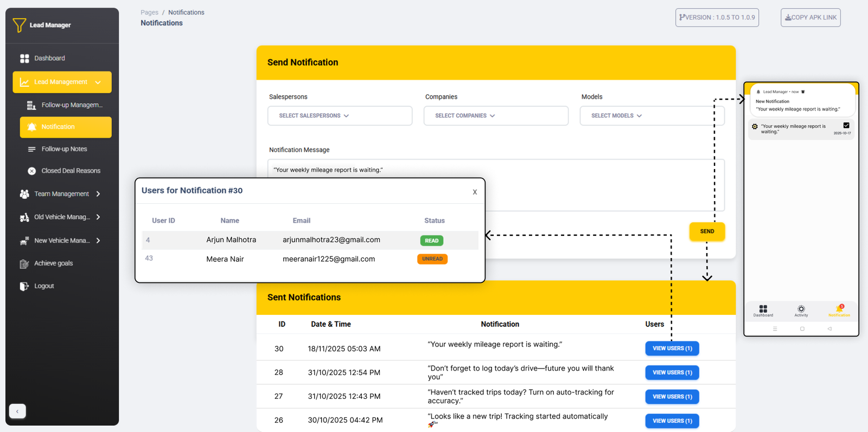Open the Select Salespersons dropdown
Viewport: 868px width, 432px height.
[340, 116]
